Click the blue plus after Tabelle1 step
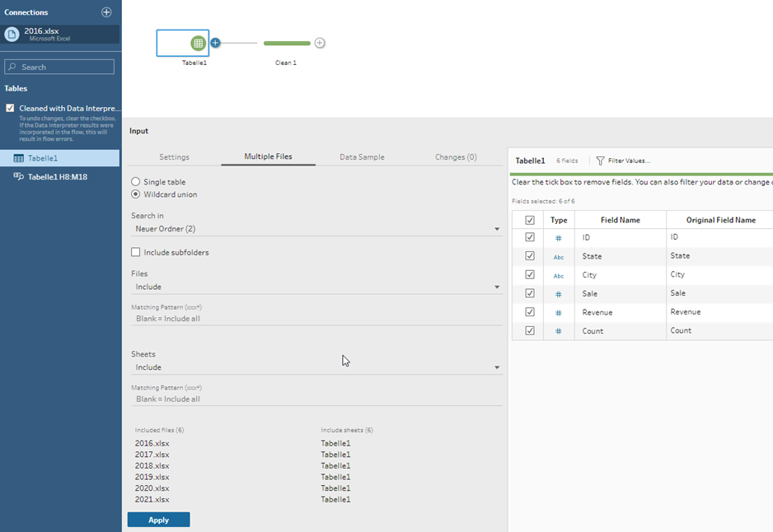 (x=215, y=43)
